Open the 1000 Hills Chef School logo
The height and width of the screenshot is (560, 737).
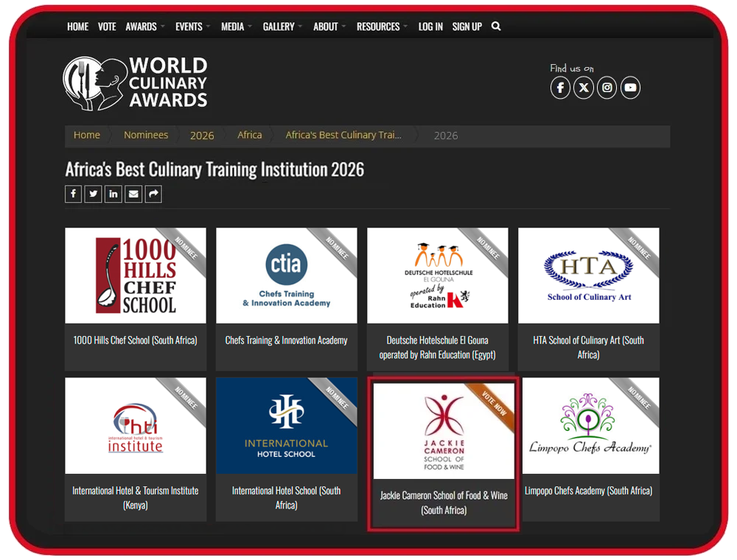click(x=136, y=276)
